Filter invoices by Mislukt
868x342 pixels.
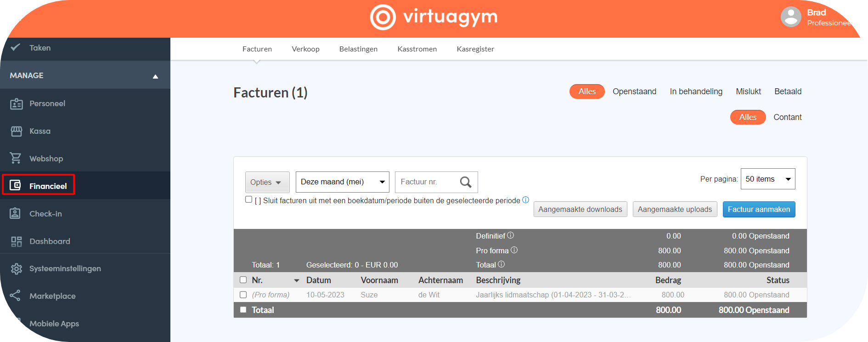coord(748,91)
